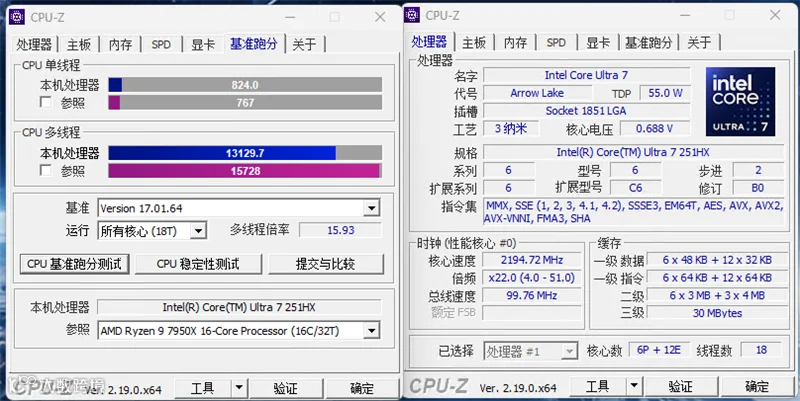800x401 pixels.
Task: Start the CPU 稳定性测试 button
Action: coord(198,264)
